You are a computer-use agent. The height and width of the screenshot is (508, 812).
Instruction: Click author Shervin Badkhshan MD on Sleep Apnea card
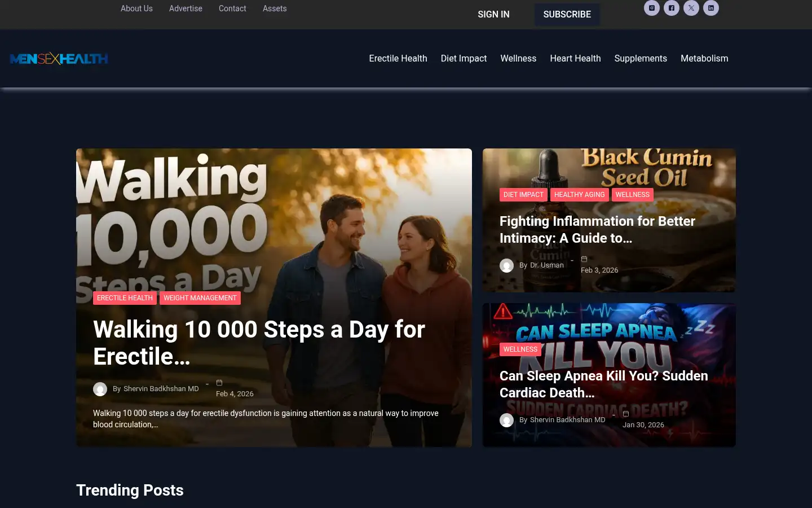click(568, 420)
